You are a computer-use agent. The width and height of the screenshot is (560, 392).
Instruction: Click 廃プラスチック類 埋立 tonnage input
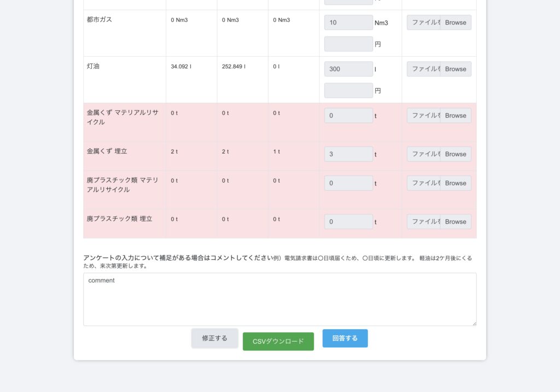point(348,221)
